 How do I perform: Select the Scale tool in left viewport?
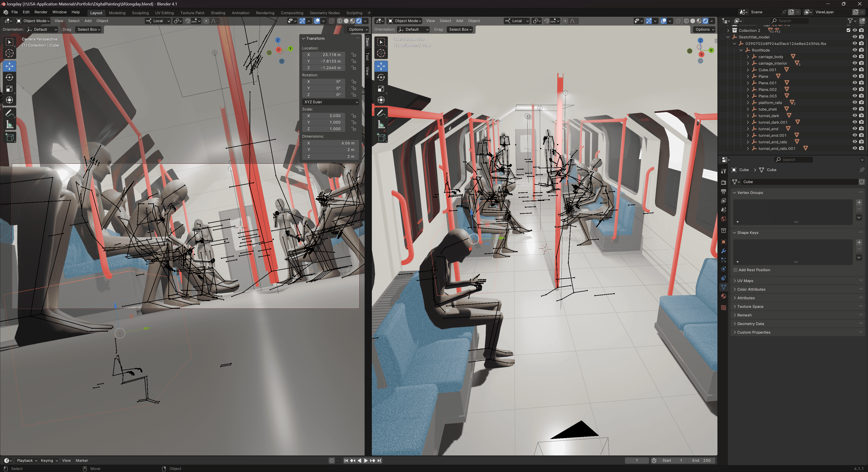[9, 89]
